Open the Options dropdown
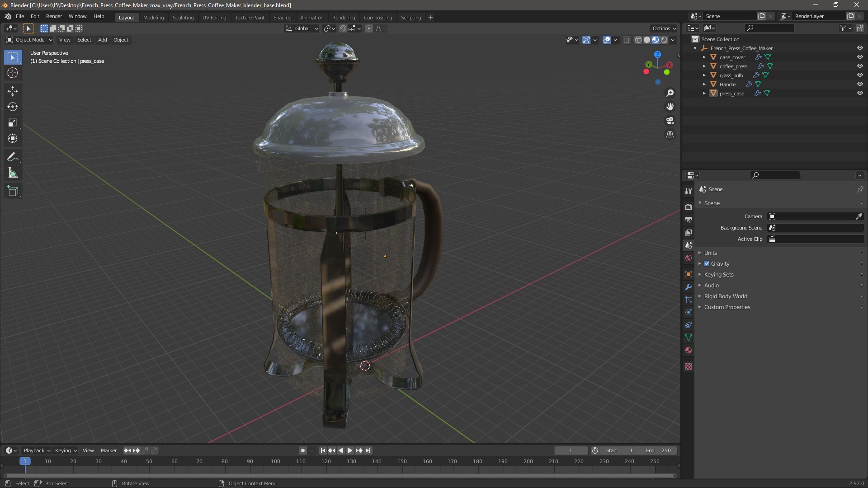The image size is (868, 488). [664, 28]
